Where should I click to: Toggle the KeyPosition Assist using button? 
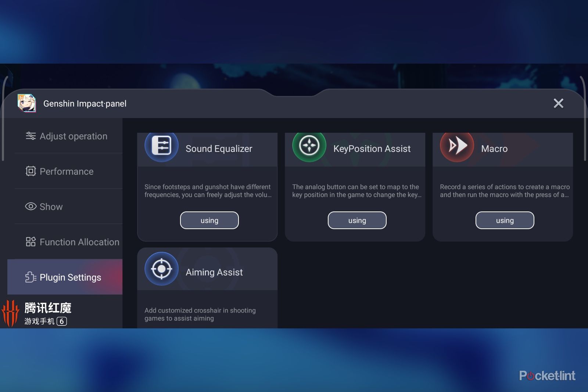tap(357, 220)
